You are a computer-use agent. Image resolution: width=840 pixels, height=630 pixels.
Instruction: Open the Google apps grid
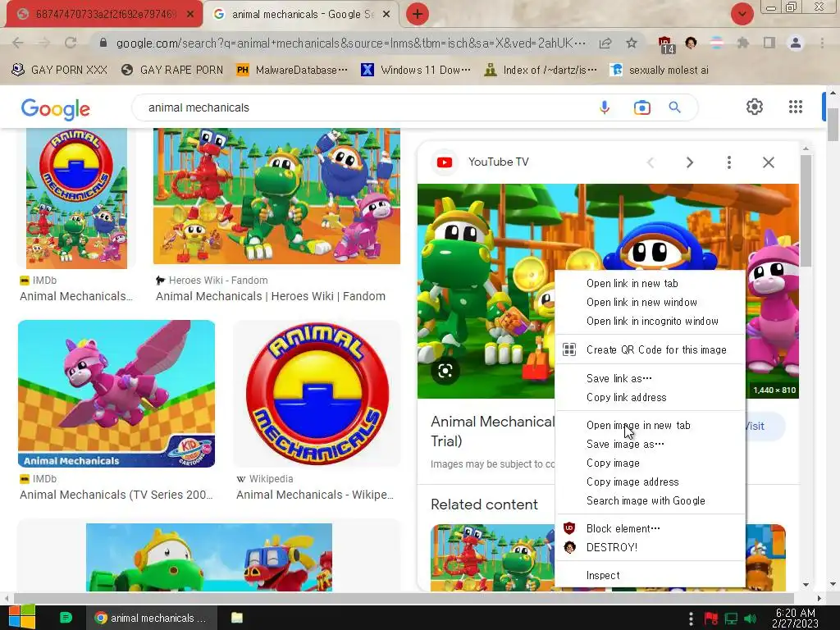(796, 107)
